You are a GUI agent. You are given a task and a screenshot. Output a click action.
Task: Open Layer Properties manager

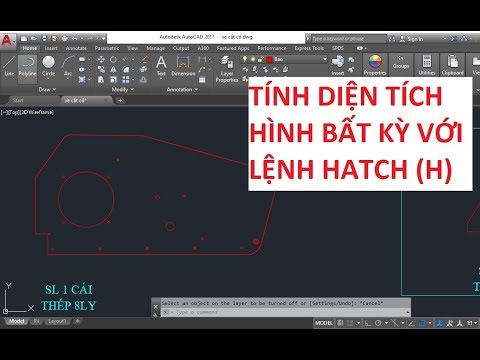click(x=227, y=69)
